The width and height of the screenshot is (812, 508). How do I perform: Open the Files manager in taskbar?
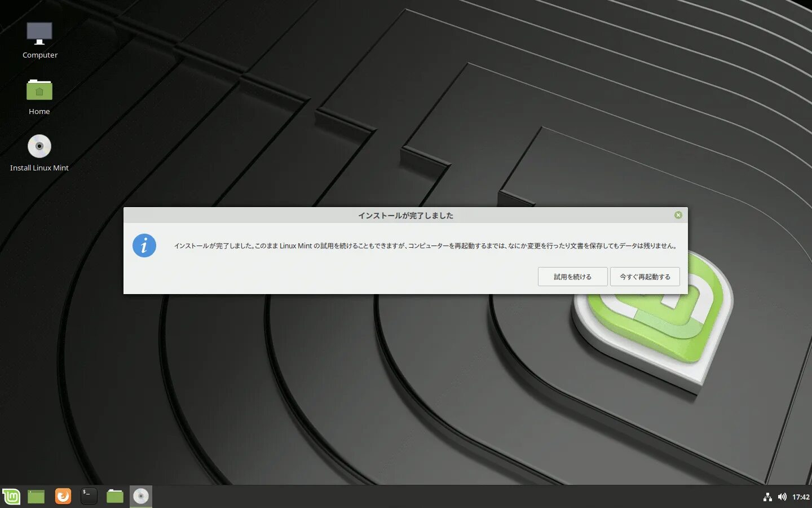tap(115, 497)
